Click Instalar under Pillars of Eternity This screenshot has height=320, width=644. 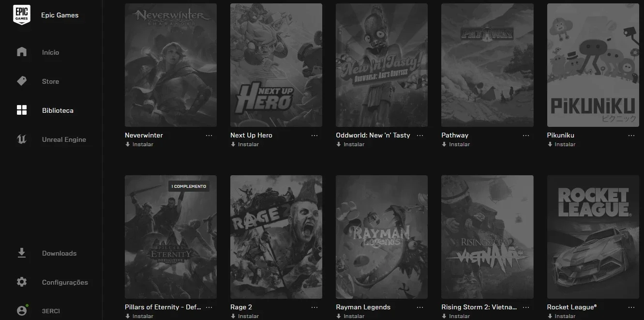[139, 316]
